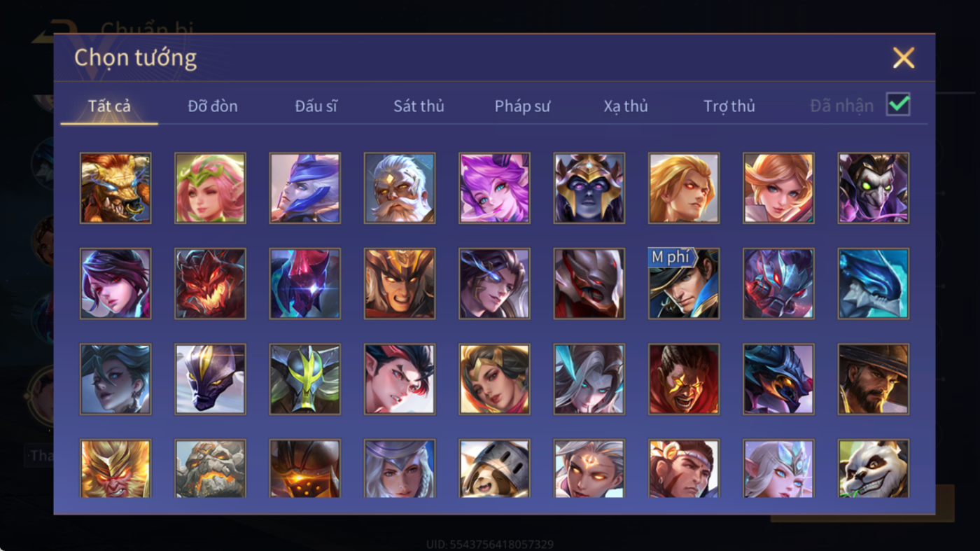Choose the purple-haired girl hero
Image resolution: width=980 pixels, height=551 pixels.
[494, 188]
